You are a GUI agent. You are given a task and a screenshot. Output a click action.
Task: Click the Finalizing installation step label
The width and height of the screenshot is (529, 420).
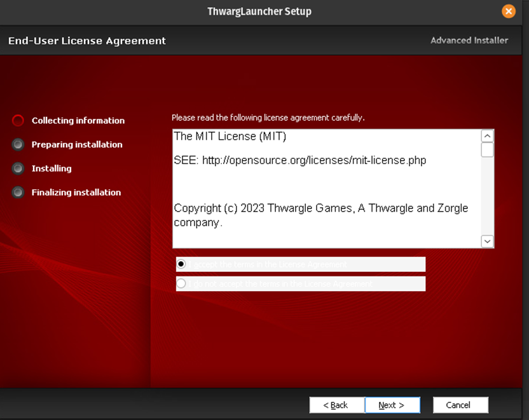tap(76, 192)
